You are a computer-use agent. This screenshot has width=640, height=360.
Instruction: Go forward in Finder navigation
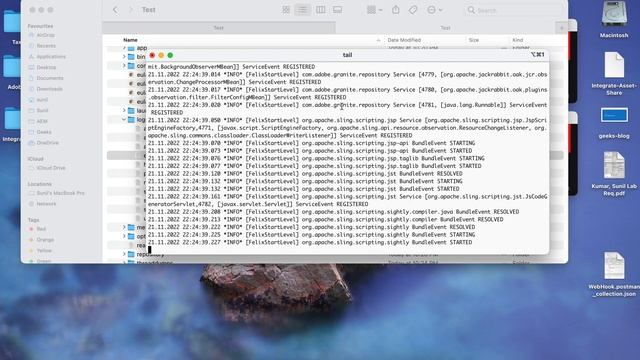click(x=131, y=10)
